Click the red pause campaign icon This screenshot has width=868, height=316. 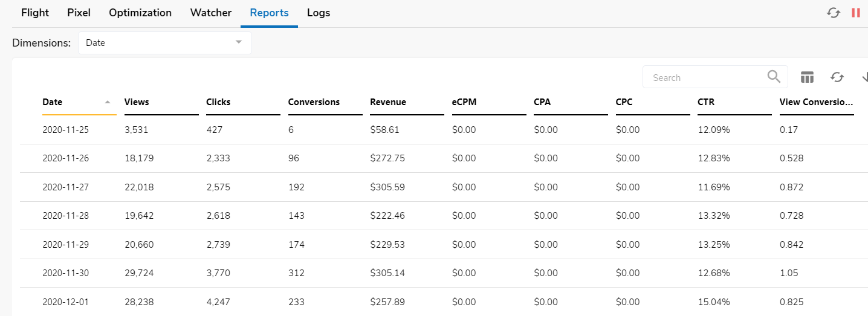(855, 13)
